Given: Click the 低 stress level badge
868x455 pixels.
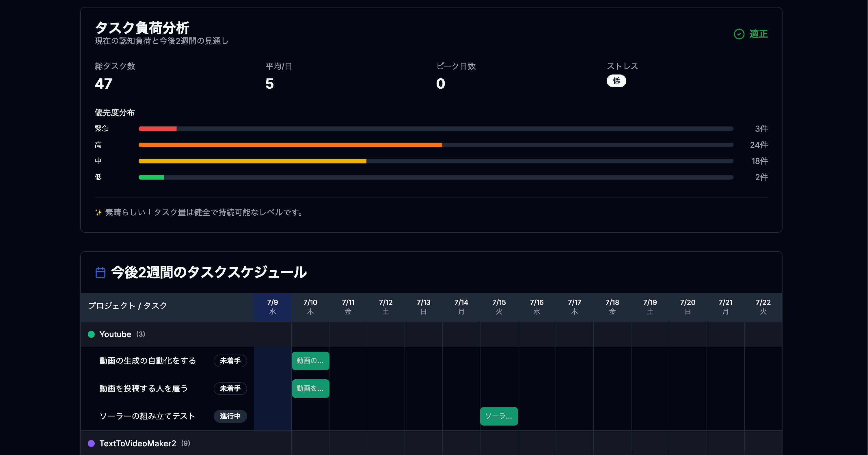Looking at the screenshot, I should point(616,81).
